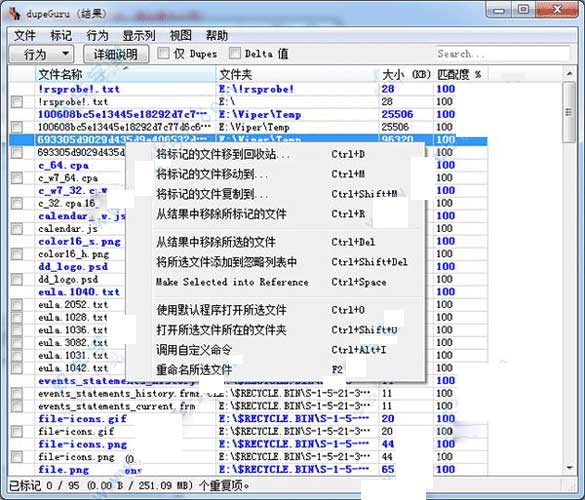The image size is (585, 500).
Task: Click the status bar text 已标记 0 / 95
Action: 129,485
